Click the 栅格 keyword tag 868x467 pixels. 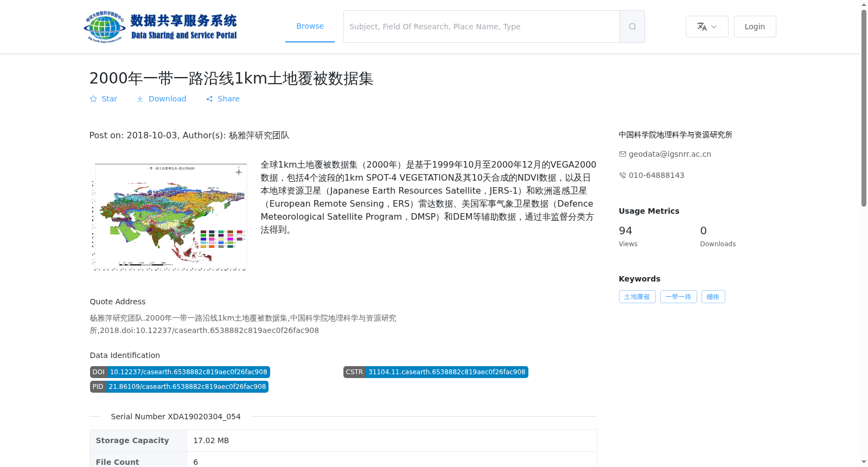[x=713, y=297]
